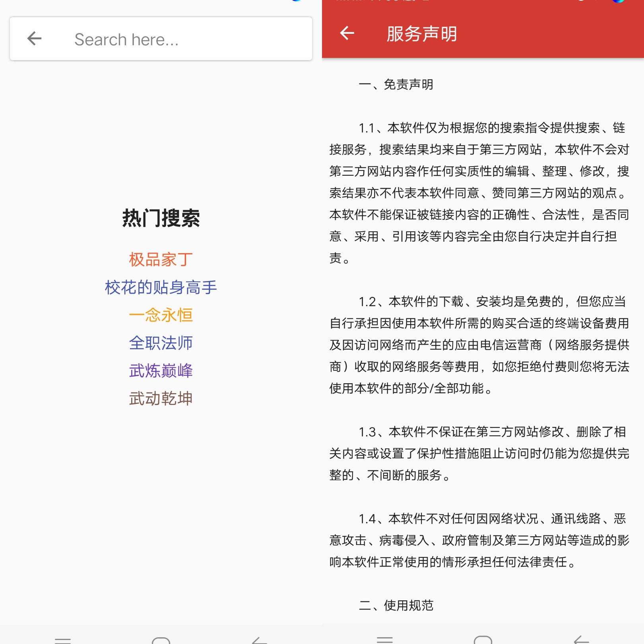644x644 pixels.
Task: Open hot search link 极品家丁
Action: coord(161,259)
